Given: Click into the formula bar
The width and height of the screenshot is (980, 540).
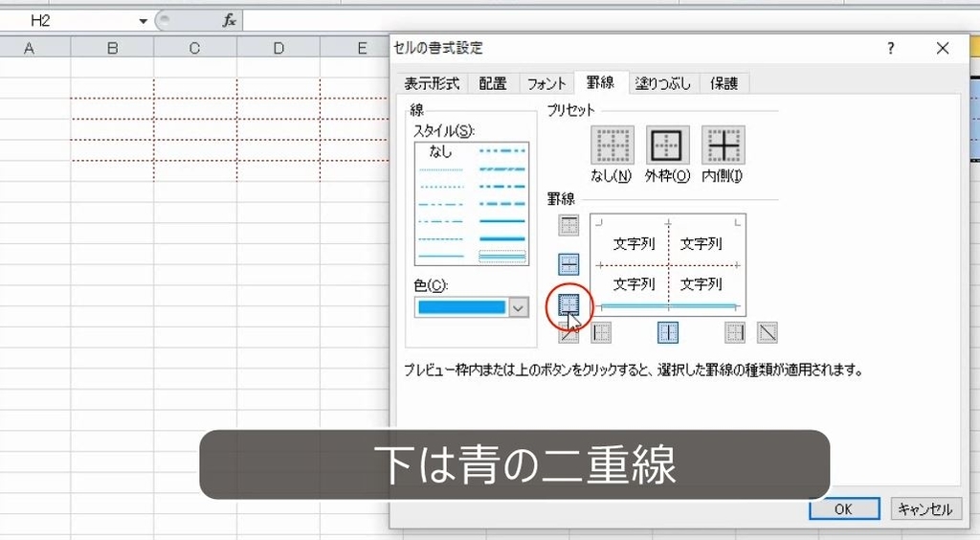Looking at the screenshot, I should click(610, 21).
